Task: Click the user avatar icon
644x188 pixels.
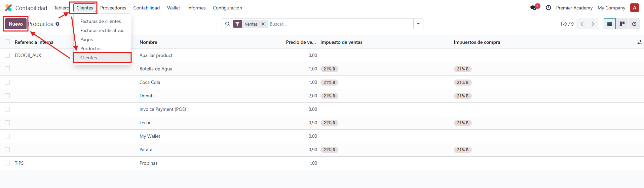Action: click(x=634, y=8)
